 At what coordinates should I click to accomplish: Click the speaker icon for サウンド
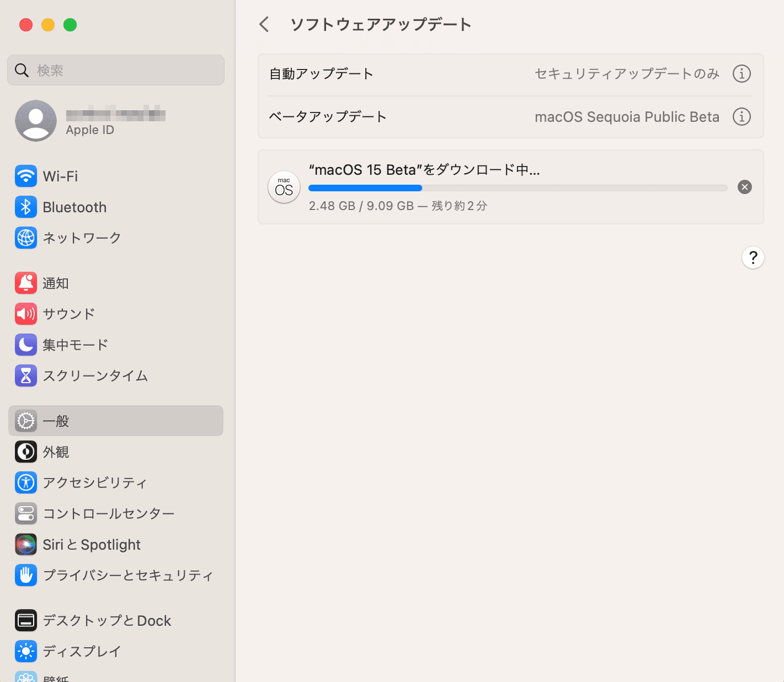26,314
